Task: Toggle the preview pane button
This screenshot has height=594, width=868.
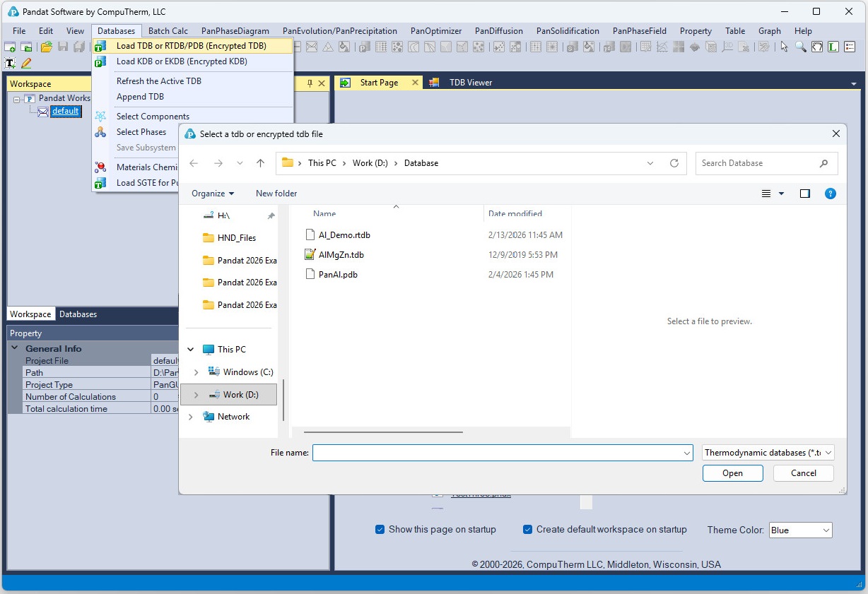Action: [805, 194]
